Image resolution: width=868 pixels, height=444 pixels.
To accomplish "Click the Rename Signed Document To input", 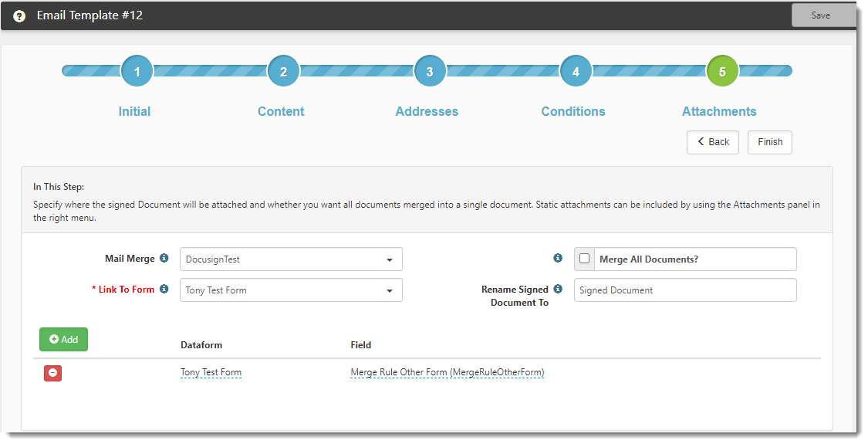I will 685,290.
